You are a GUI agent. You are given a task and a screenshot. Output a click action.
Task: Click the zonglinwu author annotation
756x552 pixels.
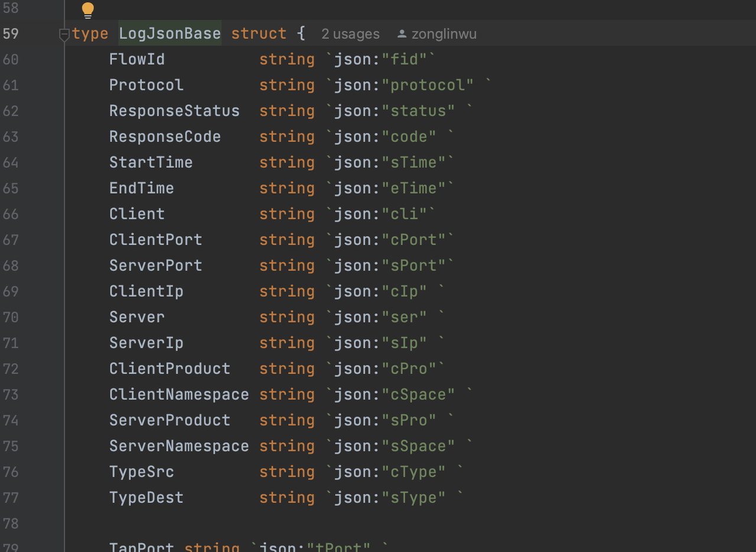coord(444,34)
